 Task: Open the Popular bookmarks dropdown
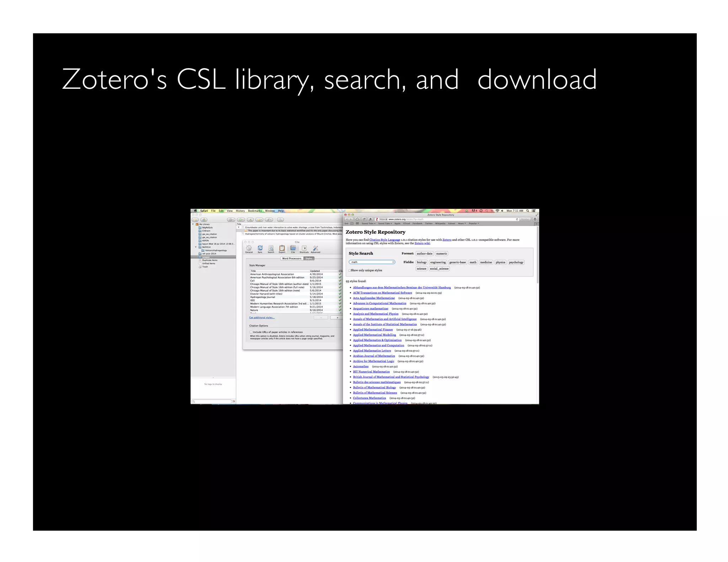click(474, 223)
